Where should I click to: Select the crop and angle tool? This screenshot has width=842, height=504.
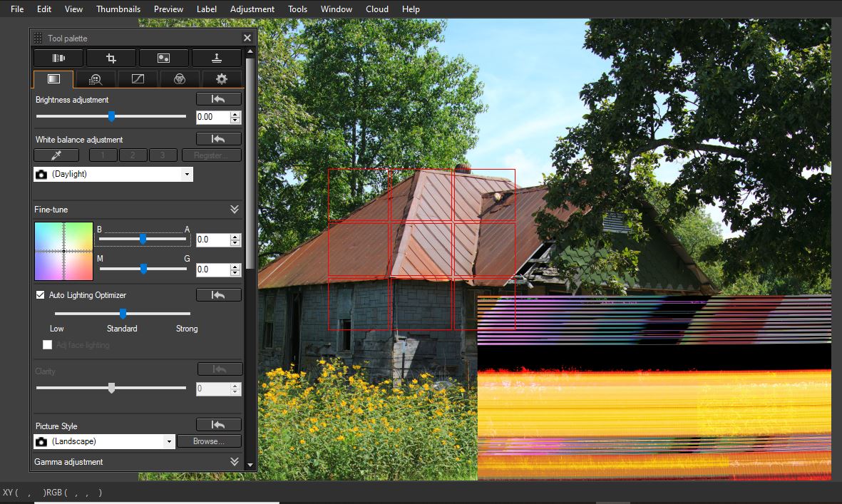(111, 58)
